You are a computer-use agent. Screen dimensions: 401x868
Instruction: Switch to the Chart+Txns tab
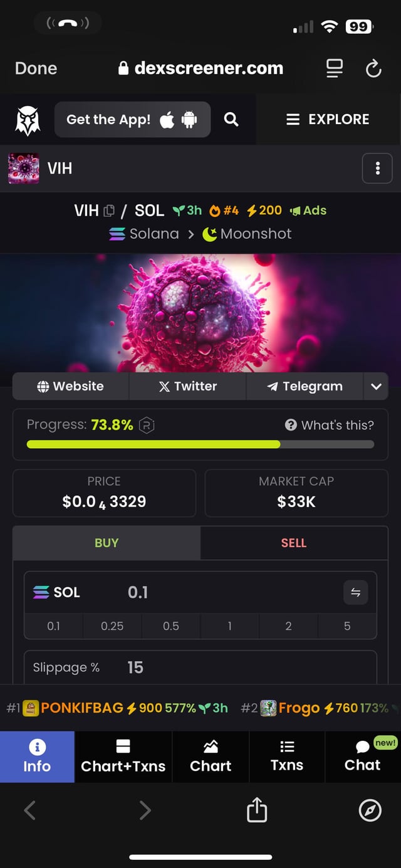point(123,756)
